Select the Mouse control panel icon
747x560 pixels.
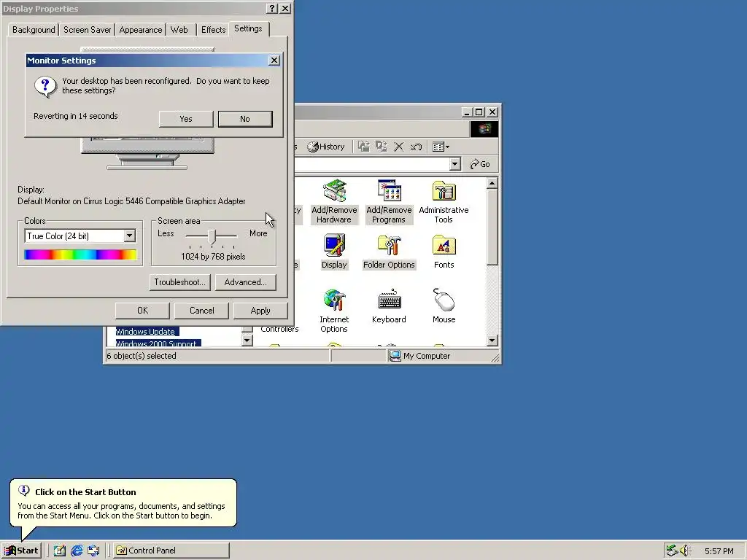click(x=444, y=306)
